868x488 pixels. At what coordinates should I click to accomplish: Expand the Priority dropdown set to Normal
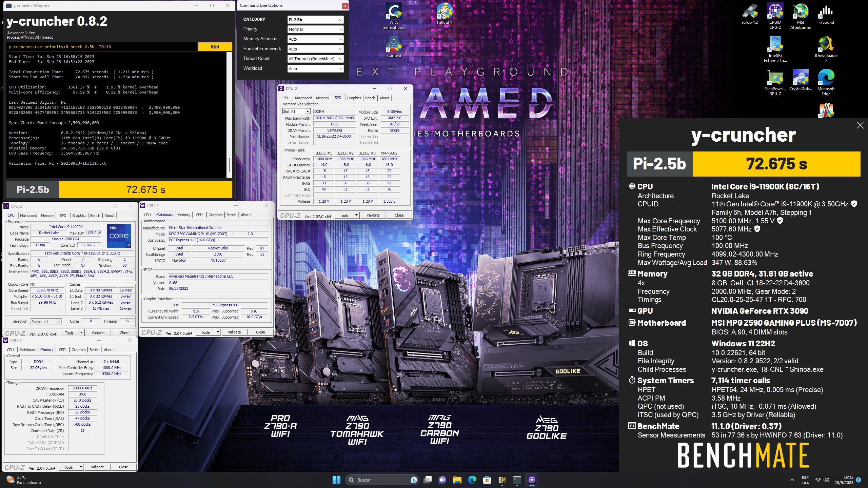(315, 29)
